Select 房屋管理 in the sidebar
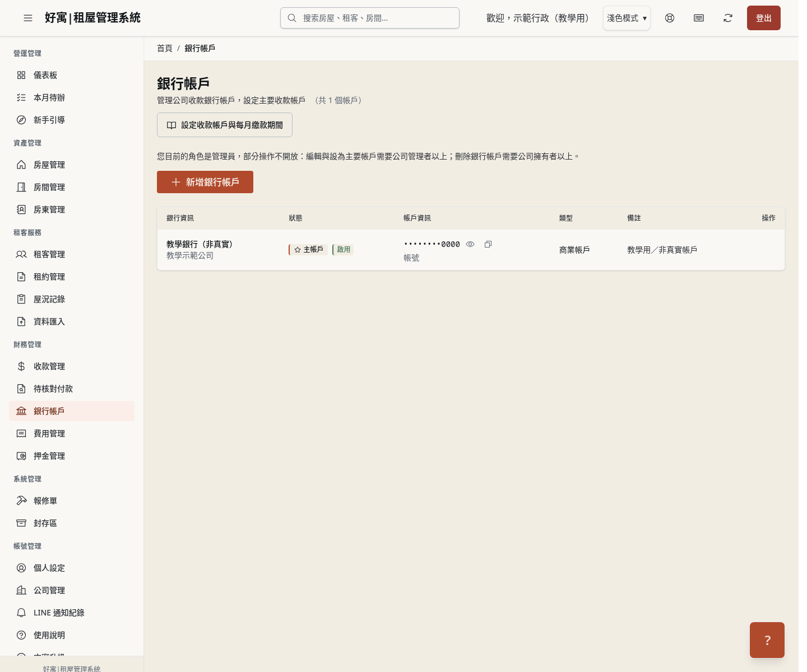 click(x=72, y=165)
